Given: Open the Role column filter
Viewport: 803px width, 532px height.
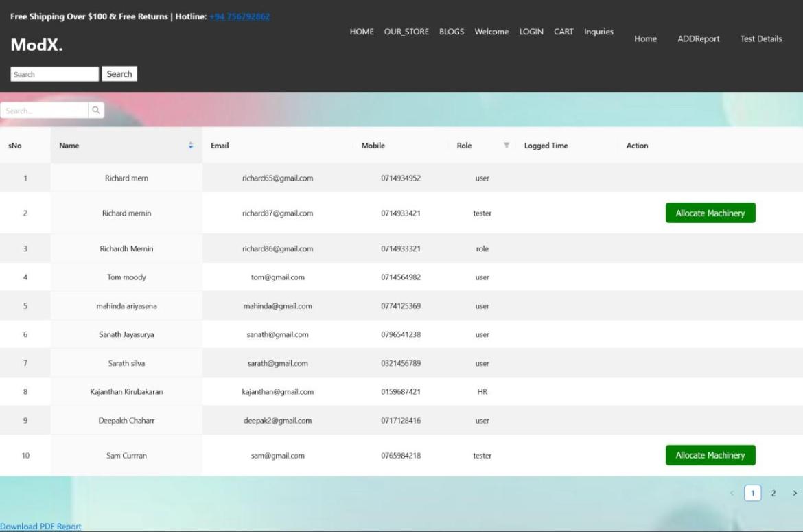Looking at the screenshot, I should [x=507, y=146].
